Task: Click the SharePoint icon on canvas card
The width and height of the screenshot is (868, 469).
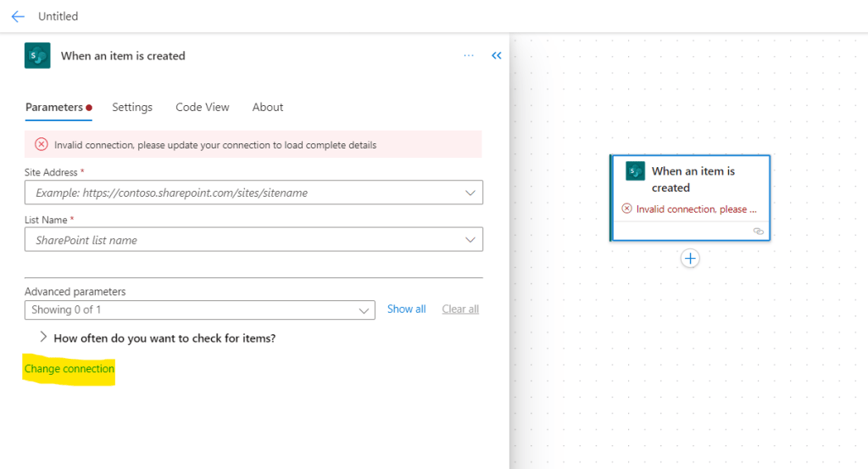Action: click(x=635, y=171)
